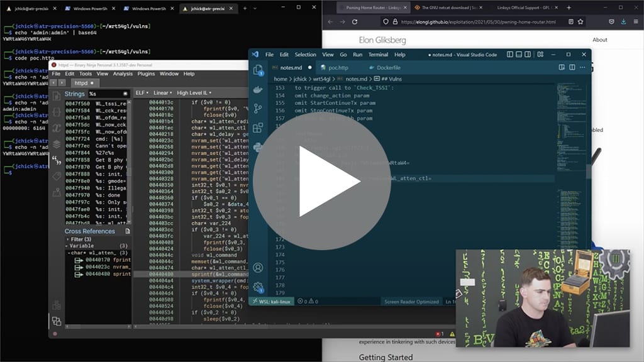Image resolution: width=644 pixels, height=362 pixels.
Task: Open Binary Ninja symbols document sidebar icon
Action: (x=57, y=96)
